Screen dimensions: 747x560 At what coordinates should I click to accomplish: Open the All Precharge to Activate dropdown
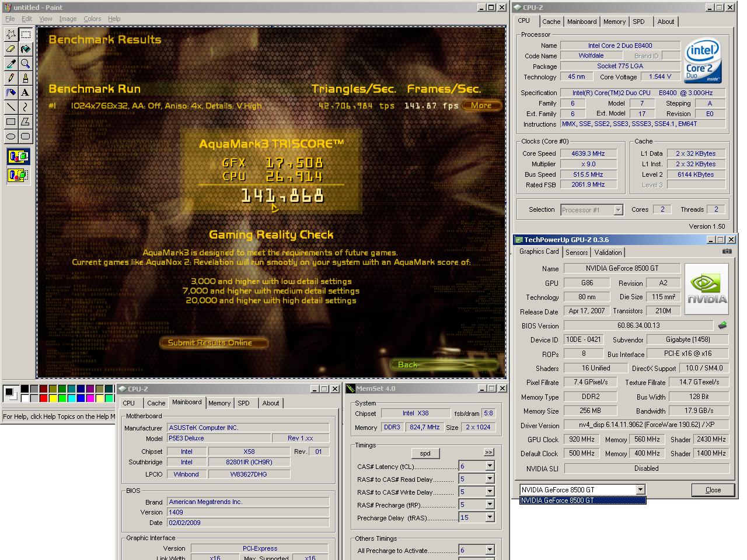pos(490,550)
